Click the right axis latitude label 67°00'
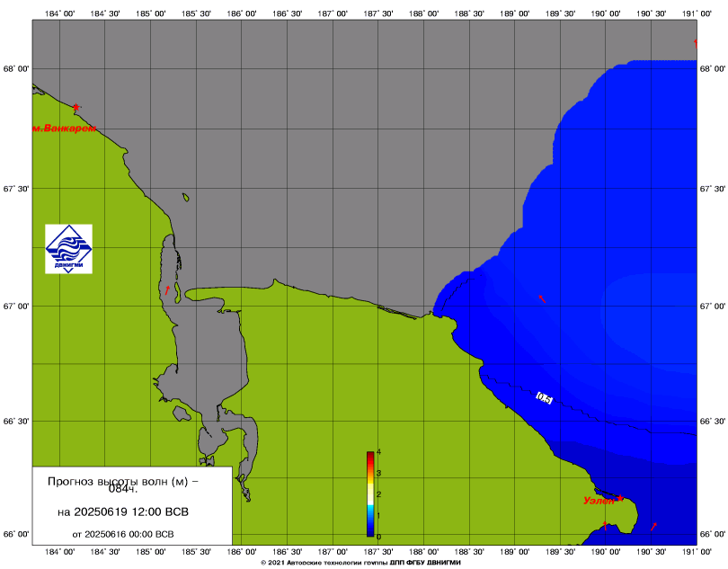The image size is (728, 569). coord(712,307)
